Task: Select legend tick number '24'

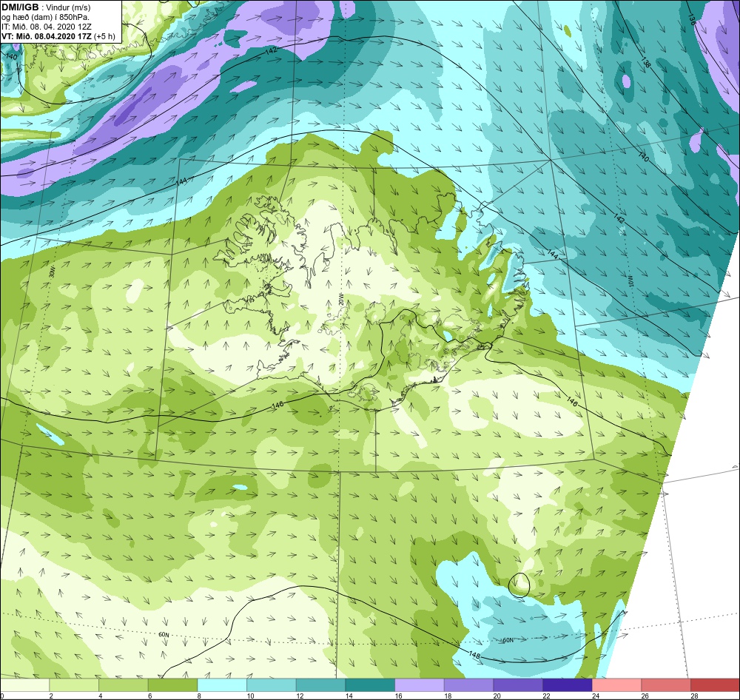Action: pyautogui.click(x=596, y=696)
